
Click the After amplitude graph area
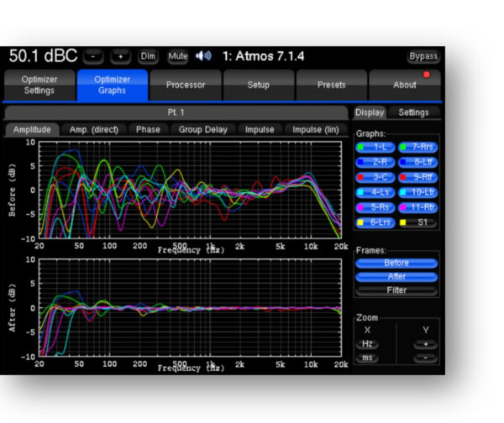(x=190, y=308)
